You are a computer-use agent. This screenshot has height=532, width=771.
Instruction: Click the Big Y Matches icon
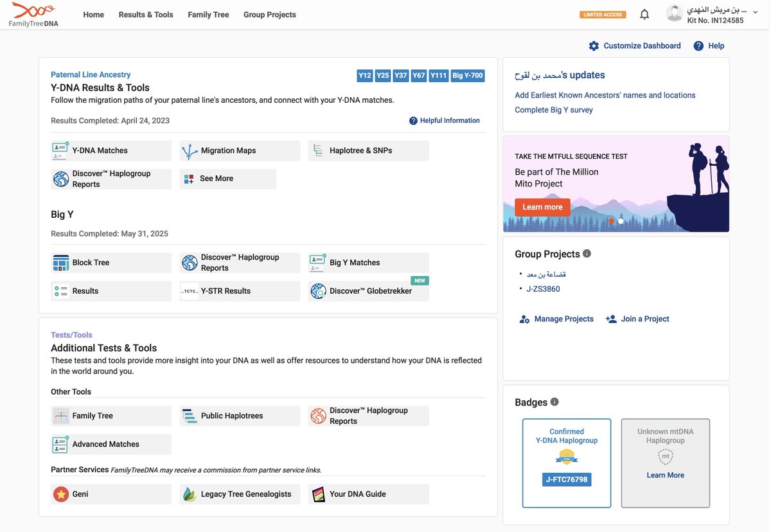click(x=318, y=262)
